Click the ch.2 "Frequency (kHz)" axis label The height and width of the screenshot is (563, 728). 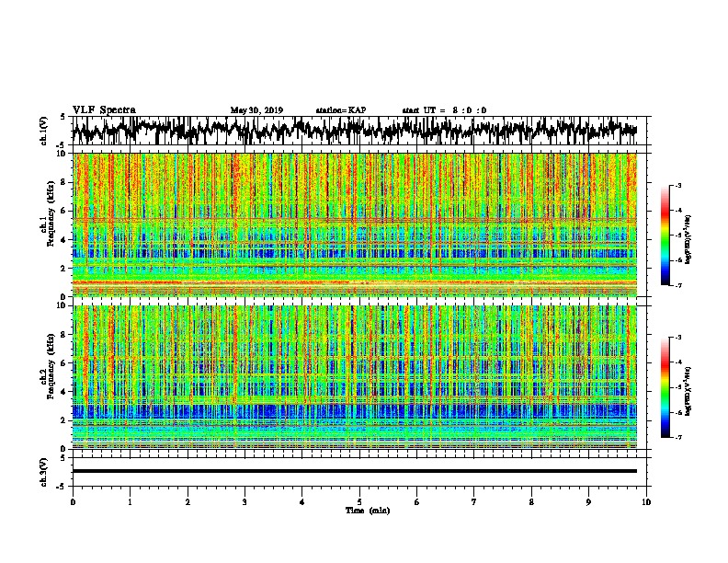tap(51, 365)
